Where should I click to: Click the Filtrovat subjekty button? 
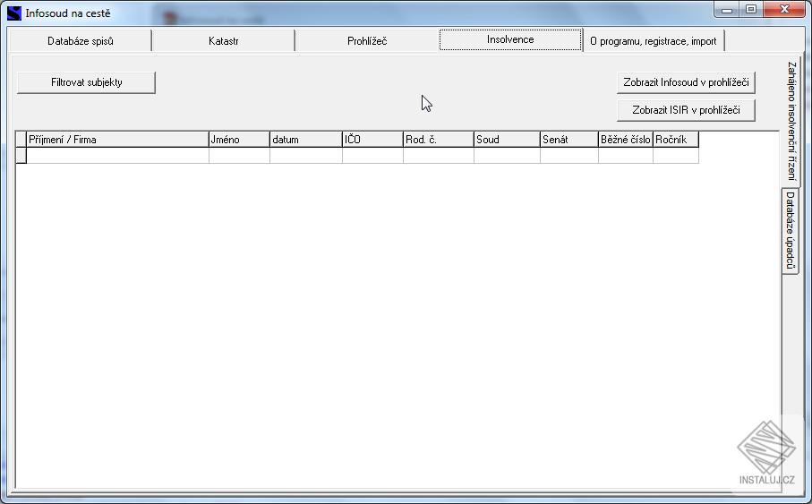point(87,82)
